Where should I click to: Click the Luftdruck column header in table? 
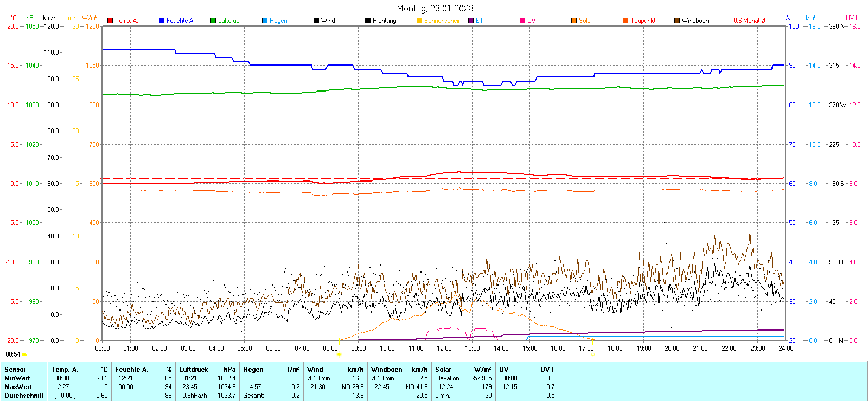pyautogui.click(x=194, y=370)
